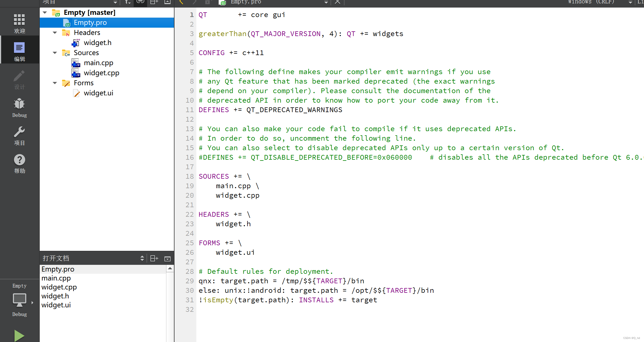Toggle synchronize with editor link icon
This screenshot has height=342, width=644.
[140, 2]
